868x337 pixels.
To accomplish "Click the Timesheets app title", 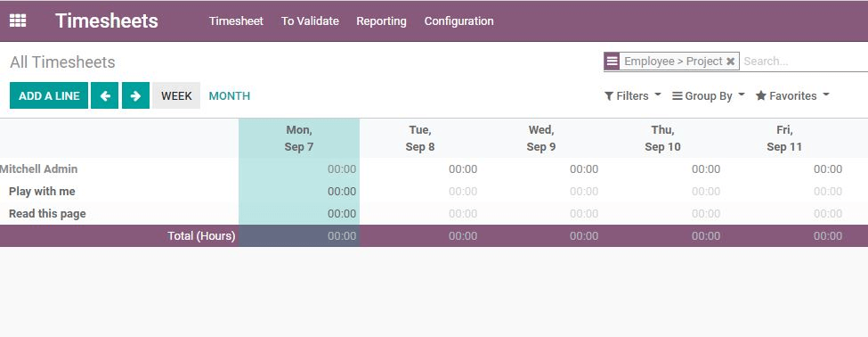I will coord(107,21).
